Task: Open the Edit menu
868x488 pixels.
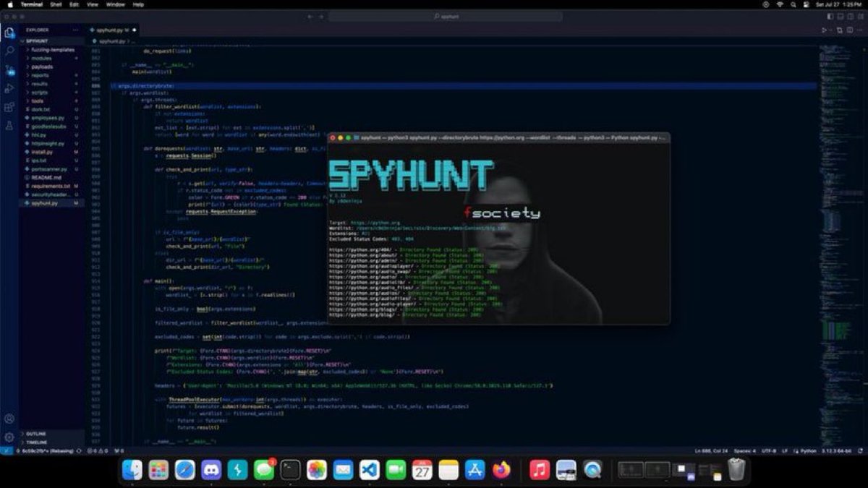Action: click(74, 4)
